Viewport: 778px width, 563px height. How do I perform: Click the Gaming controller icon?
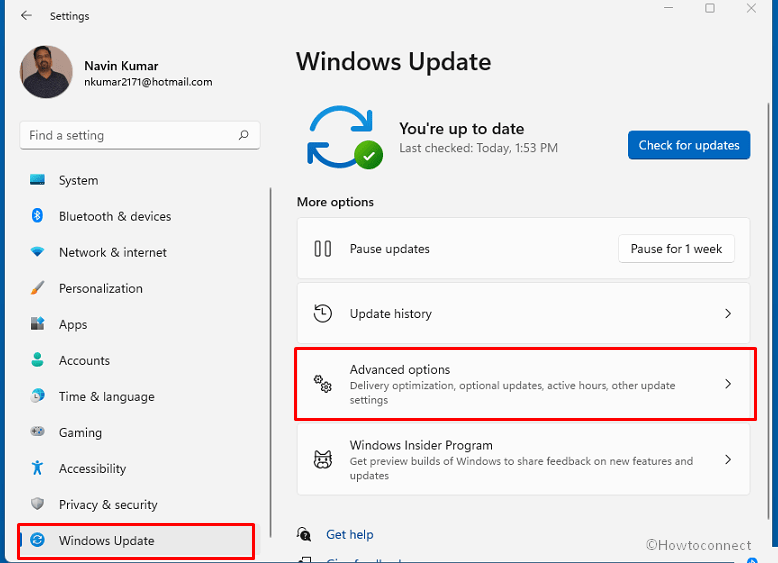click(37, 432)
